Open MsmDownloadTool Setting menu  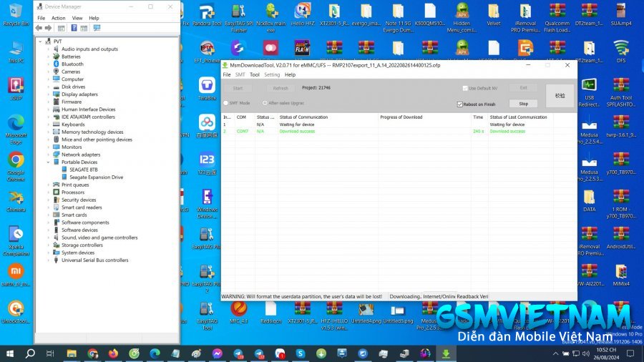pos(272,74)
